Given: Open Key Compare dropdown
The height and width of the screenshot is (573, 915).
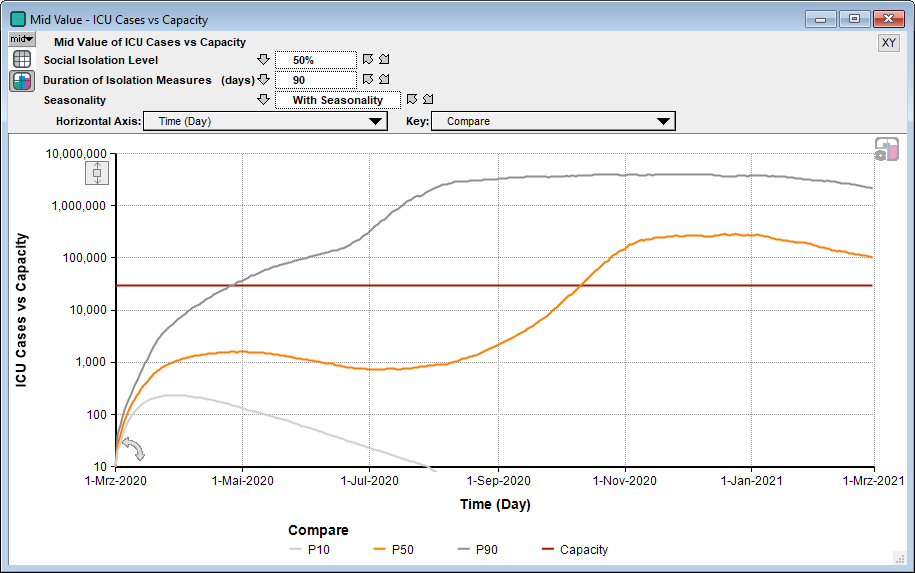Looking at the screenshot, I should click(553, 121).
